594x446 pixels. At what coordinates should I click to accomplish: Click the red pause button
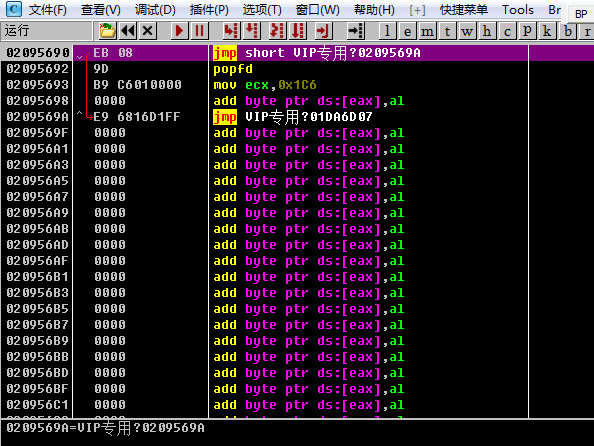199,31
